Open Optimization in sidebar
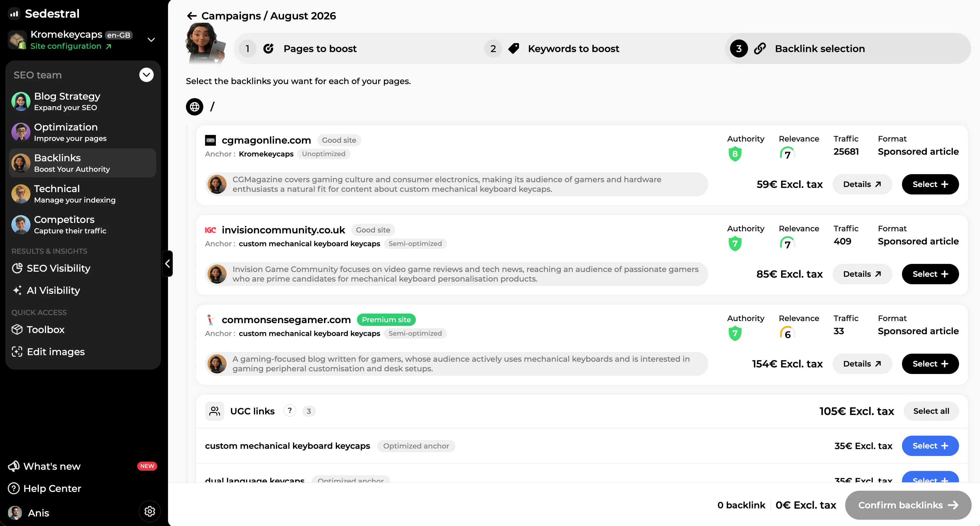The height and width of the screenshot is (526, 980). click(82, 132)
